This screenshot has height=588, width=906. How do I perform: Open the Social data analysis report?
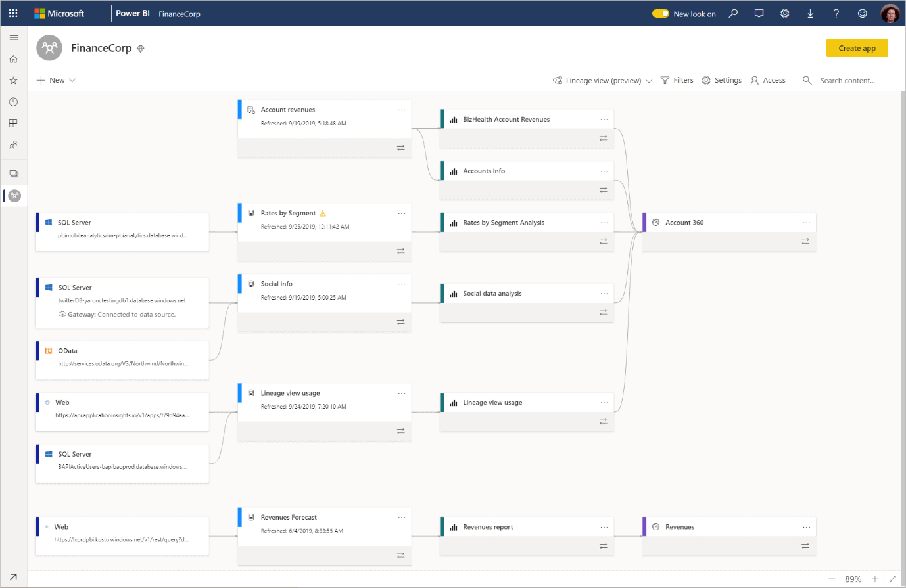(492, 294)
